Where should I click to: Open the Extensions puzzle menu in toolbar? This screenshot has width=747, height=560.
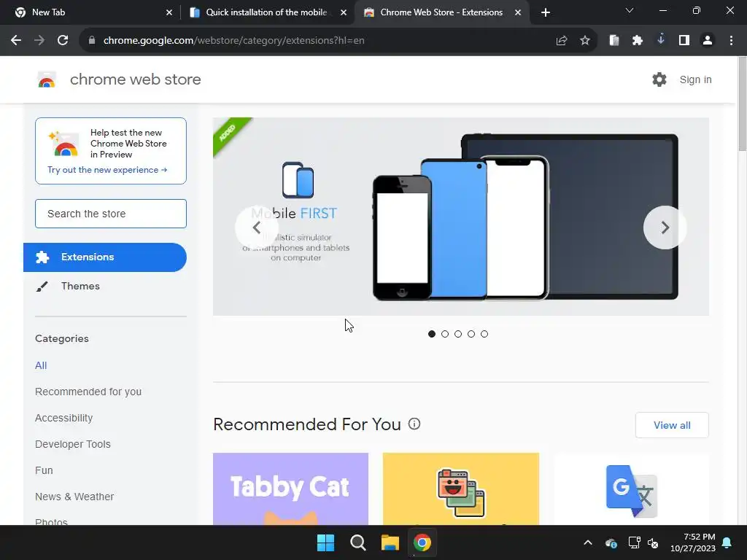point(638,41)
